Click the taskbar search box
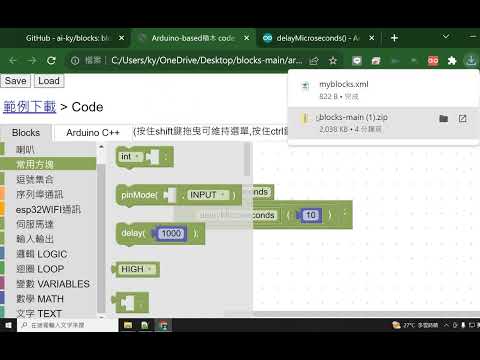Screen dimensions: 480x360 tap(68, 325)
